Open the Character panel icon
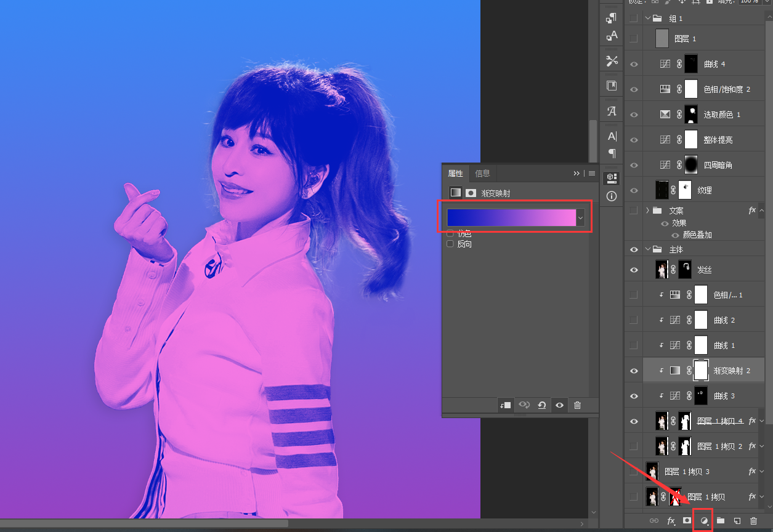The height and width of the screenshot is (532, 773). (612, 136)
